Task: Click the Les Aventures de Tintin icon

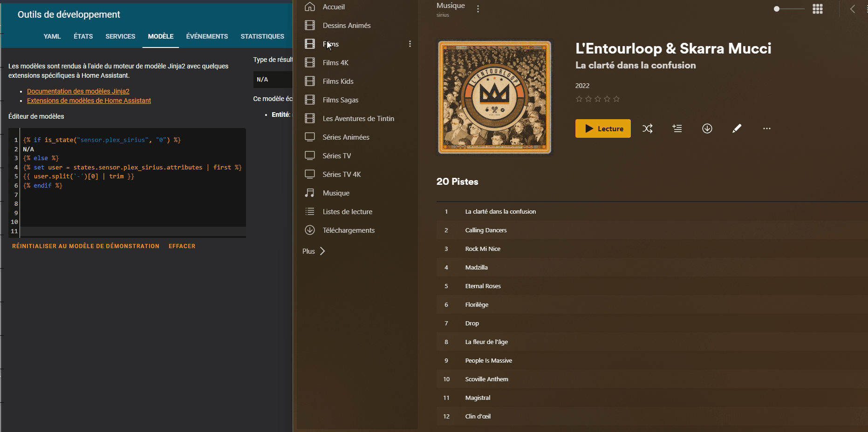Action: click(310, 118)
